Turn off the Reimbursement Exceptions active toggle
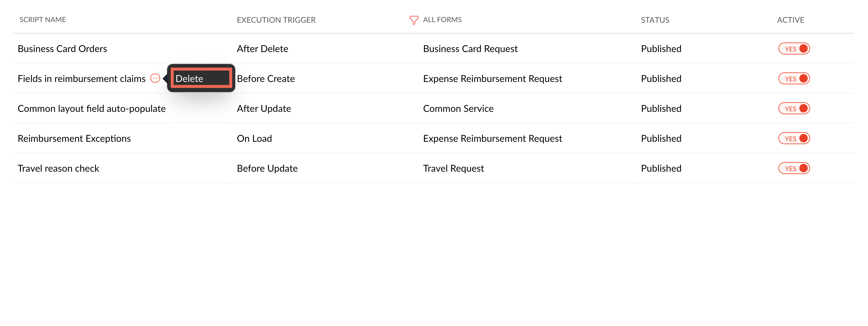This screenshot has height=326, width=868. coord(794,138)
